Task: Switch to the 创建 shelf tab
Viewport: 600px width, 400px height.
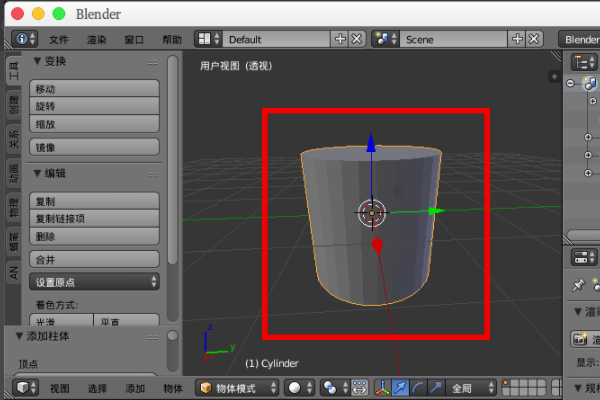Action: 14,106
